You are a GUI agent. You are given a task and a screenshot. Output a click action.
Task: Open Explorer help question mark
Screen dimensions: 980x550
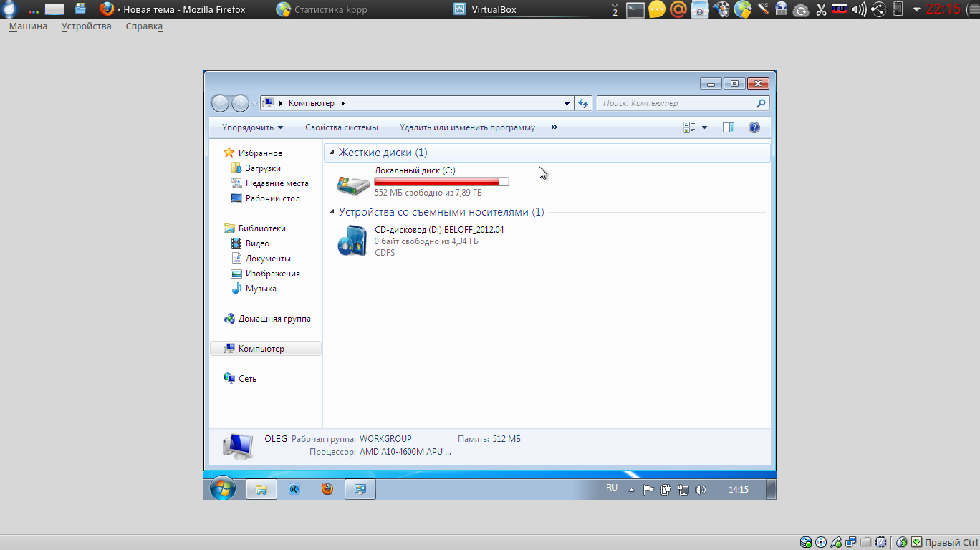click(754, 127)
